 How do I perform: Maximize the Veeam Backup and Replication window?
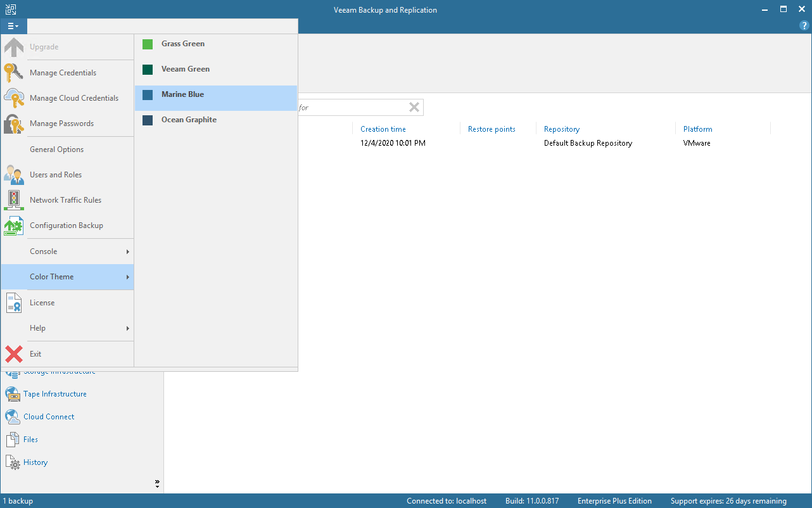783,9
